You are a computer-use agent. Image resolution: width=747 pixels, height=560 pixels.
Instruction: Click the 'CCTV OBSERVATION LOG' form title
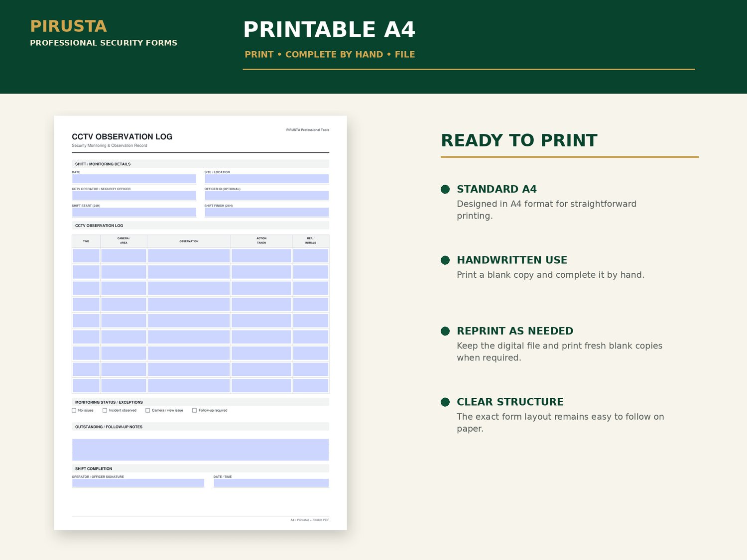point(122,137)
